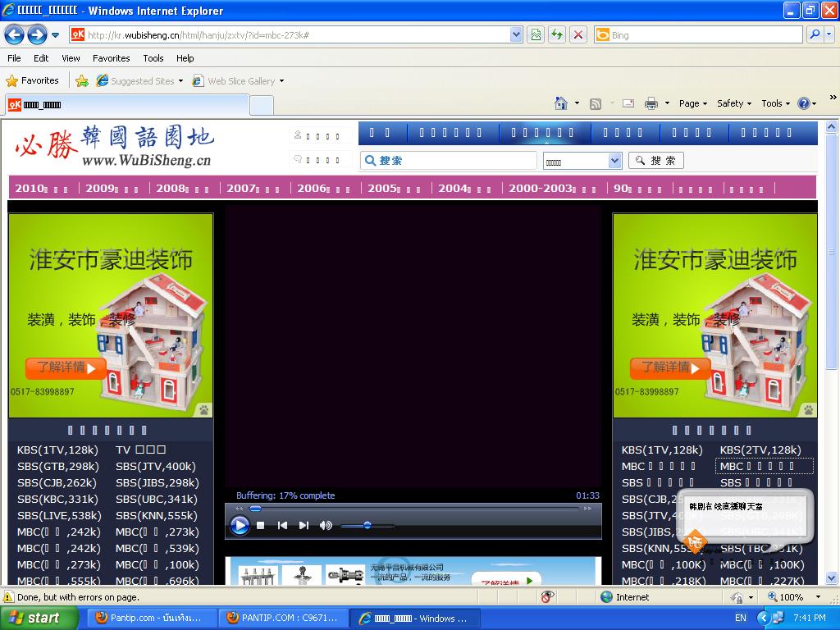Viewport: 840px width, 630px height.
Task: Click the previous track button in player
Action: click(282, 526)
